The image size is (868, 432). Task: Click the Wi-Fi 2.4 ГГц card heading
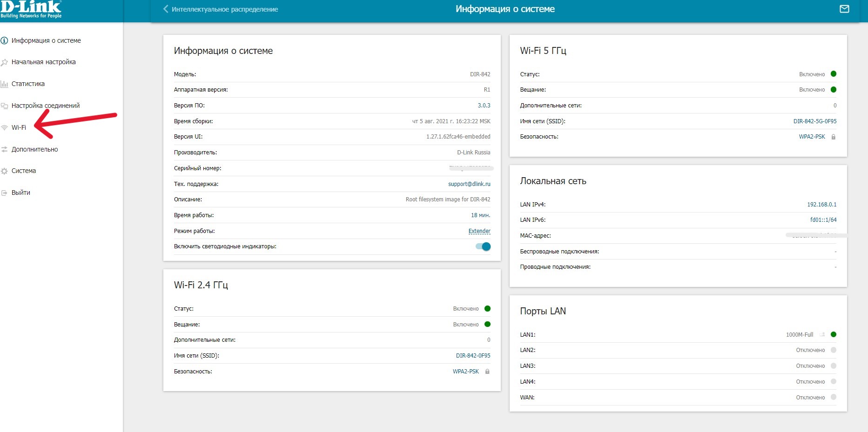tap(201, 285)
